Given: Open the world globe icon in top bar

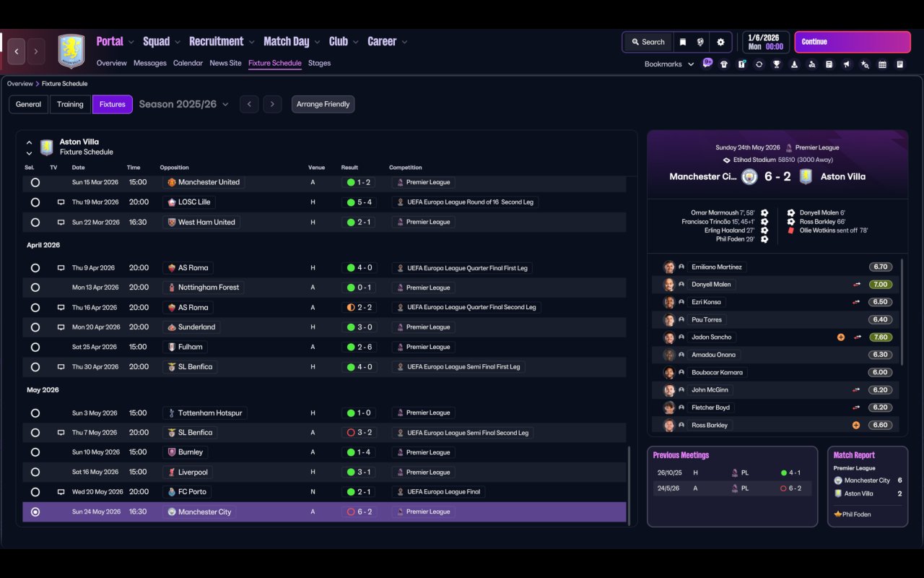Looking at the screenshot, I should [x=700, y=42].
